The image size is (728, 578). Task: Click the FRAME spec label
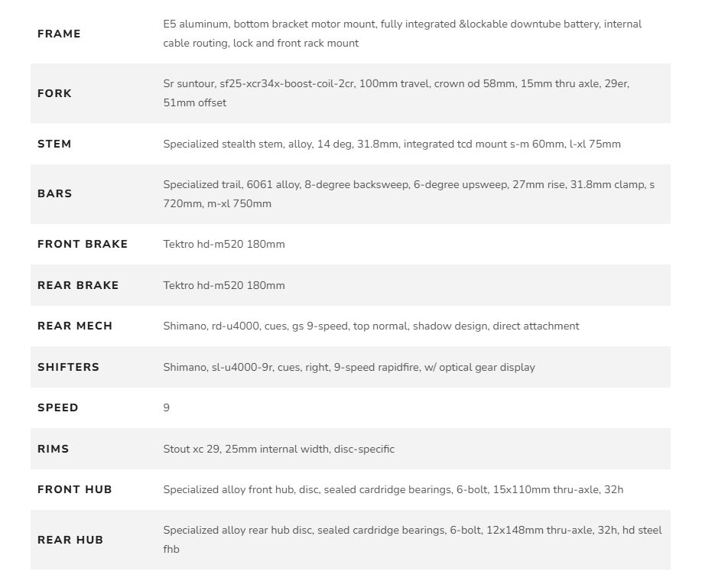point(59,34)
